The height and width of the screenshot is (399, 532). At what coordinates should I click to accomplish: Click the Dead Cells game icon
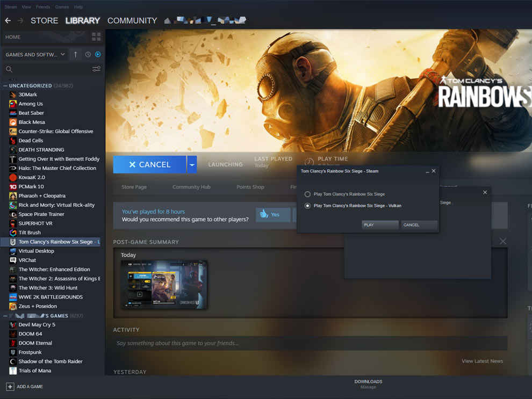[x=13, y=140]
